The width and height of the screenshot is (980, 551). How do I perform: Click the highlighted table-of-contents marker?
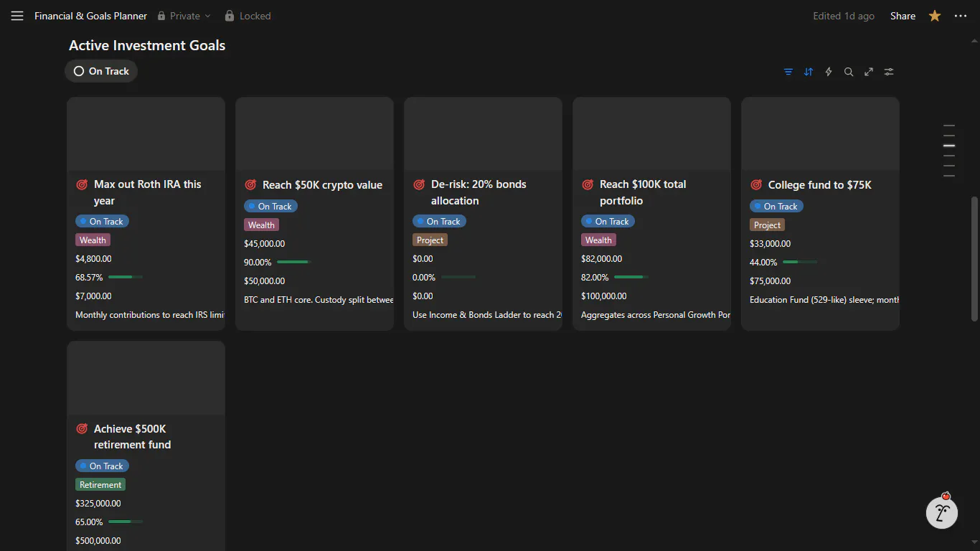[949, 146]
